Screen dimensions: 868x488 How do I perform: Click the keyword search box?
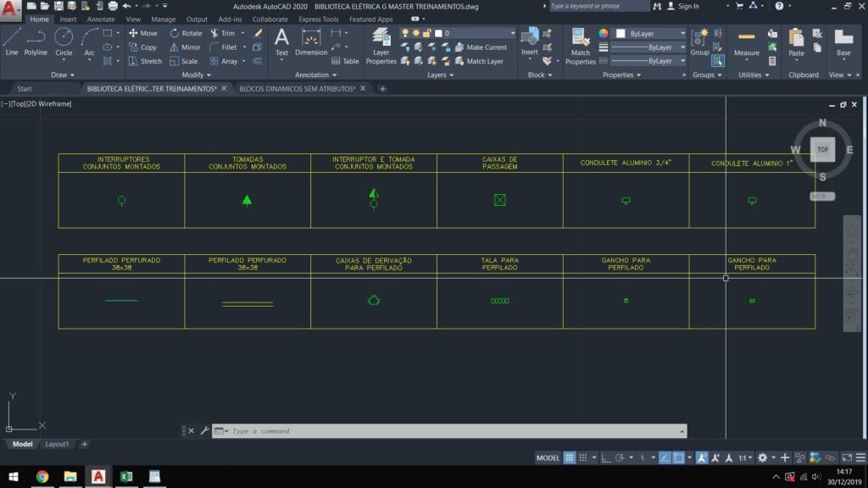click(x=599, y=6)
